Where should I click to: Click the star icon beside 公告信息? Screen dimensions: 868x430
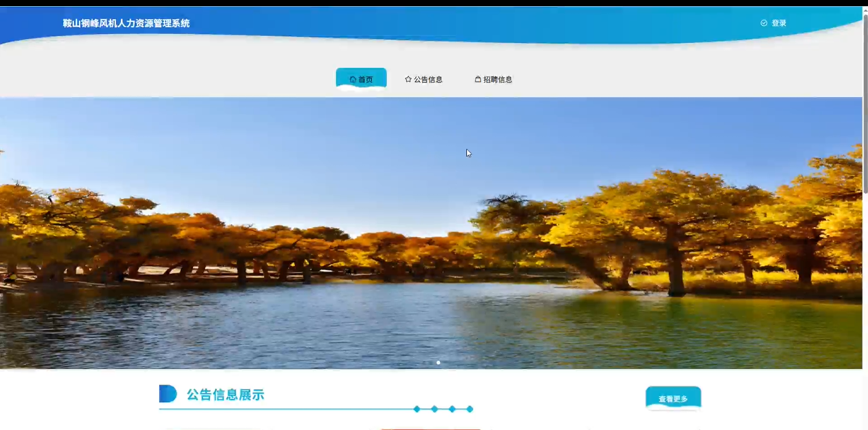pyautogui.click(x=408, y=80)
